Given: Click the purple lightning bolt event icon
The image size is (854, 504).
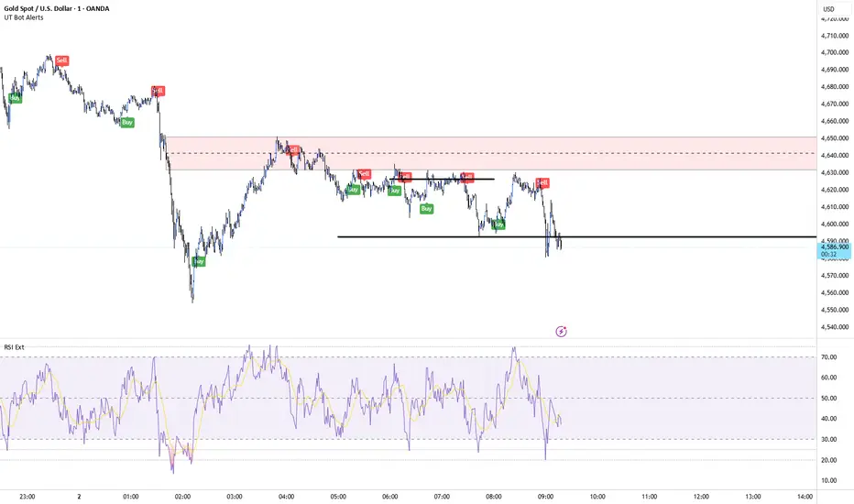Looking at the screenshot, I should [x=561, y=332].
